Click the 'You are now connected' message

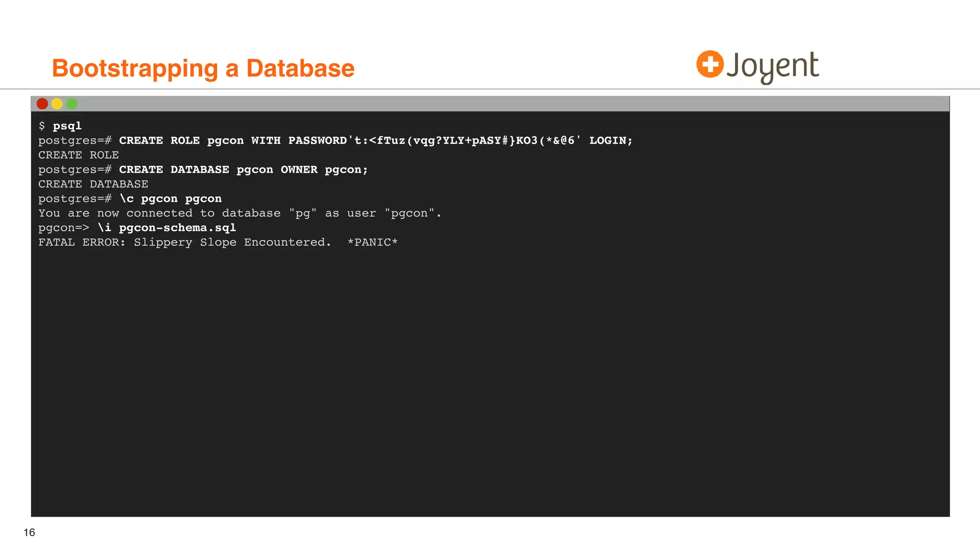click(x=239, y=213)
